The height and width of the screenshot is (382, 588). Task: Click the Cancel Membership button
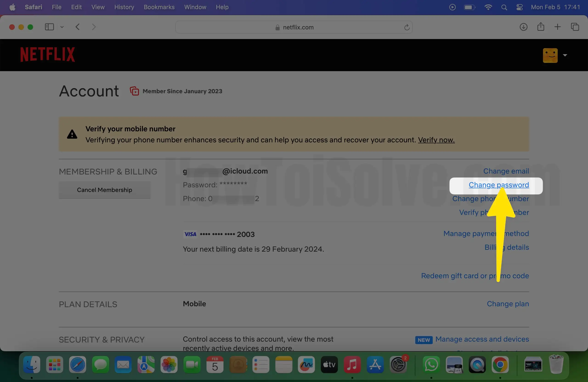tap(105, 190)
